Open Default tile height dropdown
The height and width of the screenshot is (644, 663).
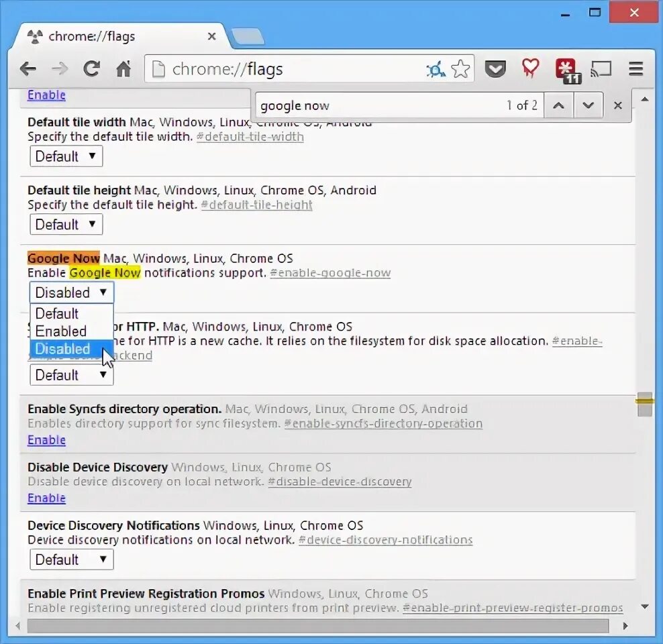[66, 224]
